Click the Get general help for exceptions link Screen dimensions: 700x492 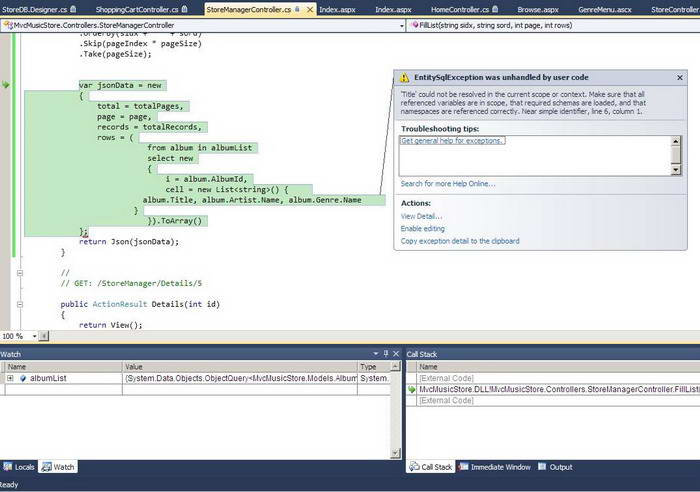tap(452, 141)
